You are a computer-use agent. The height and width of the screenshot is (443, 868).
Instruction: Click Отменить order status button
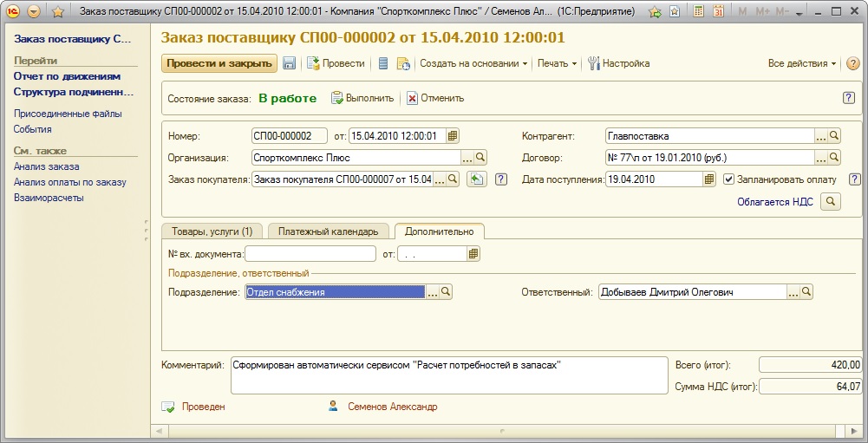point(435,98)
